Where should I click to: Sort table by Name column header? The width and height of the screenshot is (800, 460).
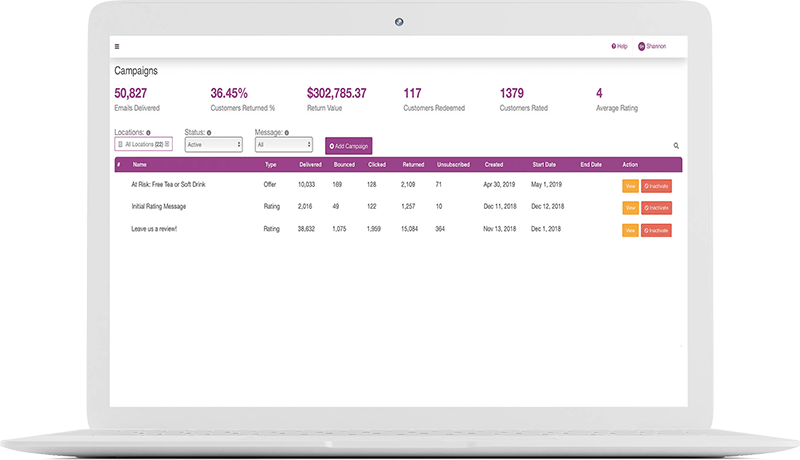click(x=139, y=164)
